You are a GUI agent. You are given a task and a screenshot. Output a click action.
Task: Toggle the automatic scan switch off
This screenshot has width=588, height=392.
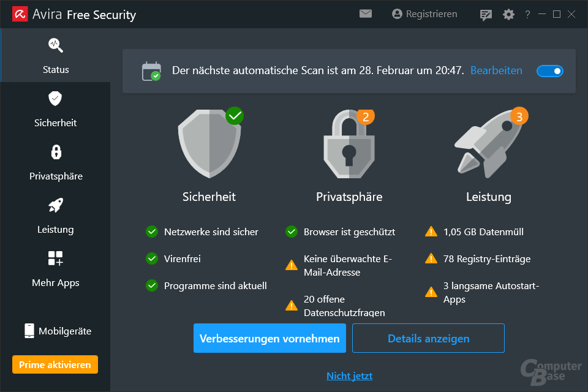[x=549, y=71]
